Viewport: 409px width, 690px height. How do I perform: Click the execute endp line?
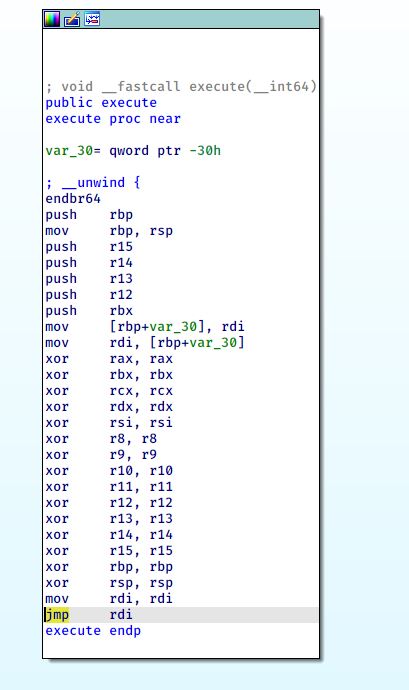pyautogui.click(x=93, y=631)
